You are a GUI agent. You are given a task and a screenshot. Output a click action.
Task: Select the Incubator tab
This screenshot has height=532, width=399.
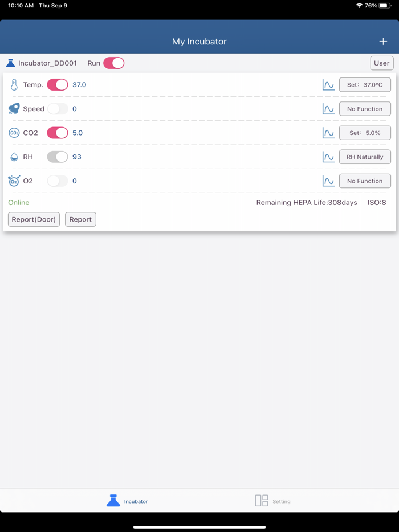127,501
